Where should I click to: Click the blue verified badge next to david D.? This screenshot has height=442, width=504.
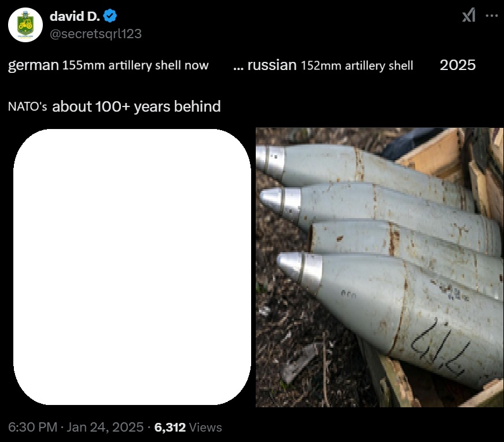tap(110, 16)
